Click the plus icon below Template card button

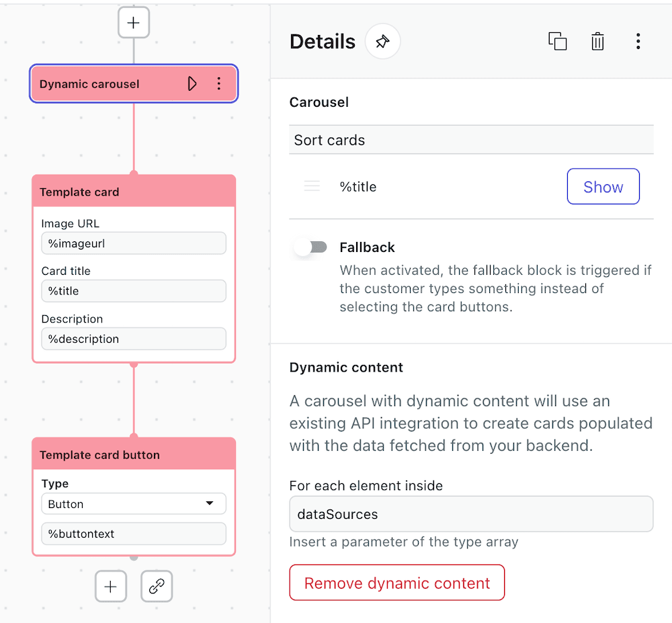pos(110,586)
